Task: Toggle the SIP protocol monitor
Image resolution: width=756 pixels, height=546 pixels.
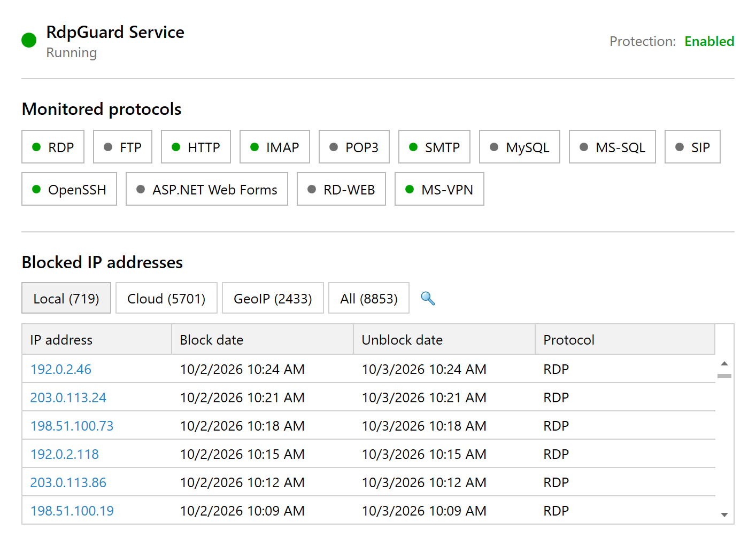Action: coord(692,147)
